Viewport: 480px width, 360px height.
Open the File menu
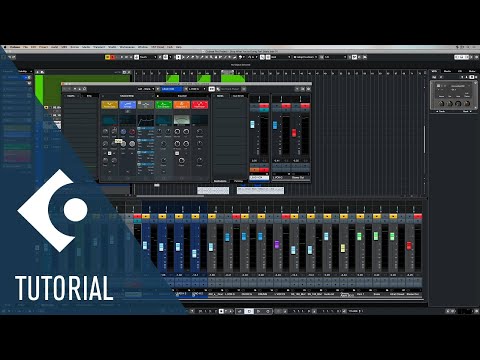(x=25, y=47)
